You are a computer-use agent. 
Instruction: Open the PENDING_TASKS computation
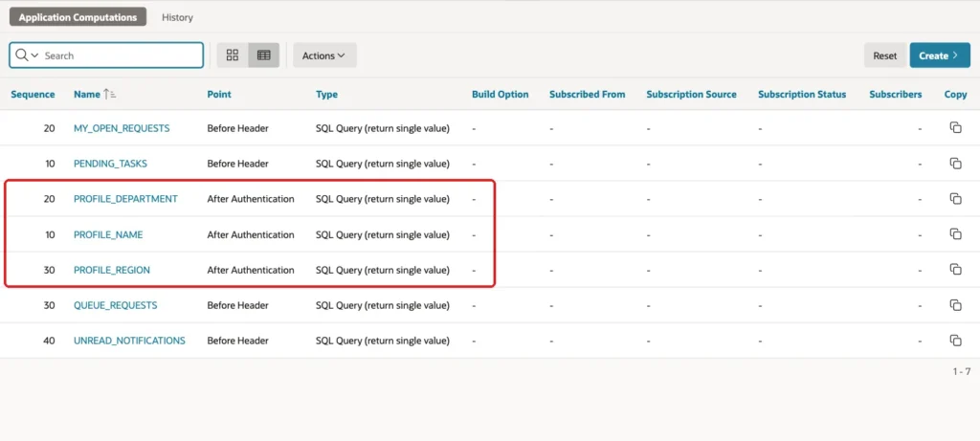(111, 164)
